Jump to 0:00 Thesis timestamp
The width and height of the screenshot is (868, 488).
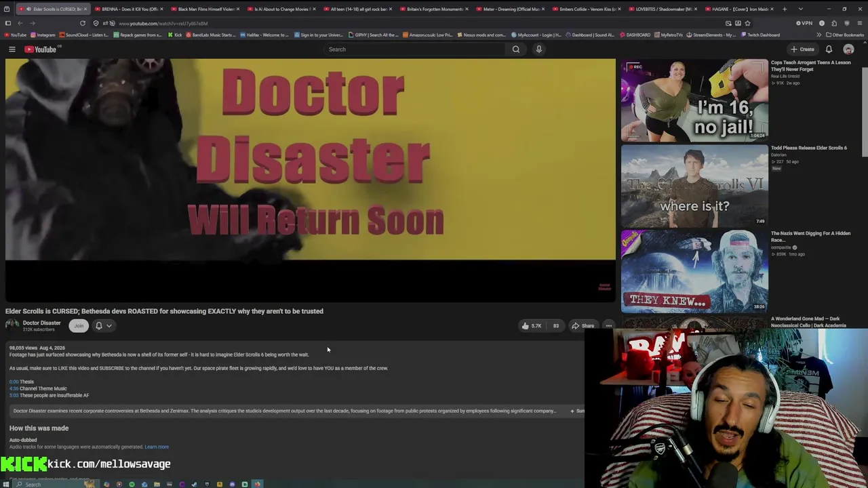(14, 382)
